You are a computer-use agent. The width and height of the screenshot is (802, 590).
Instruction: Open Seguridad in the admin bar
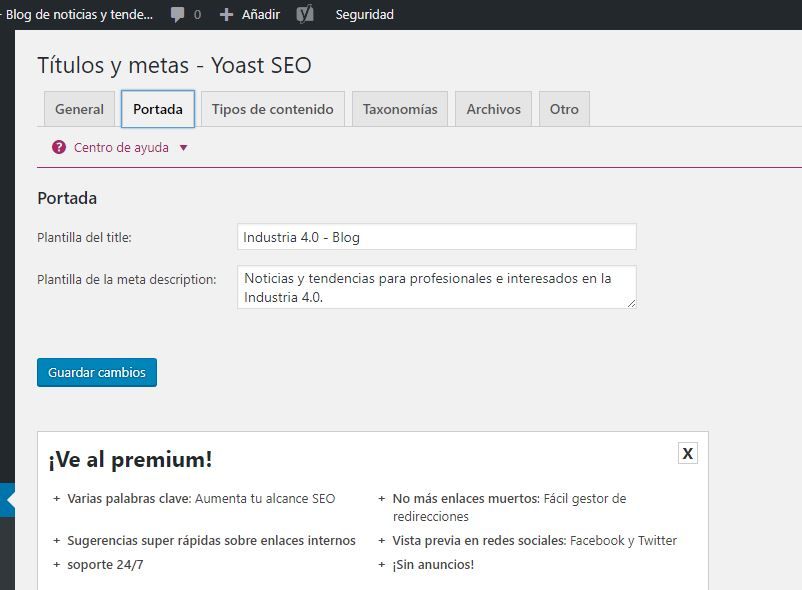(365, 14)
